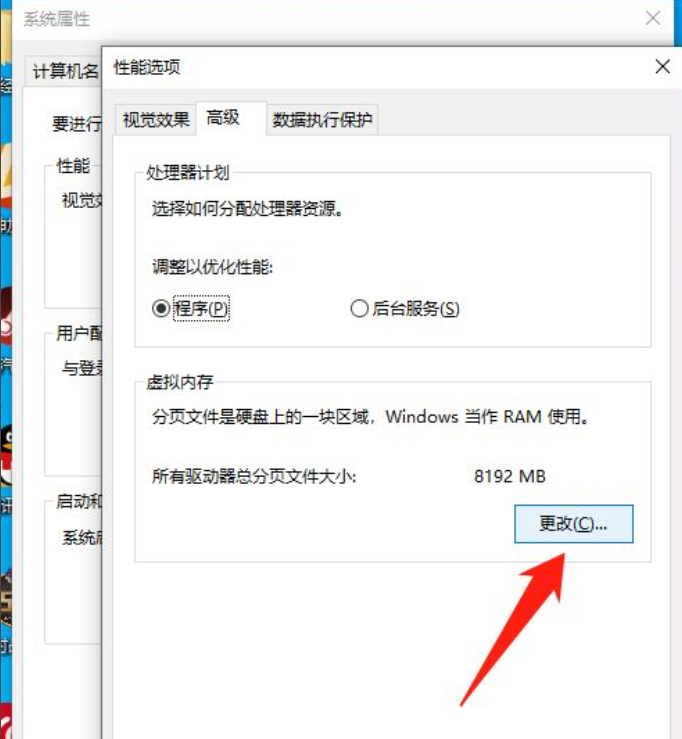
Task: Open the 计算机名 tab in 系统属性
Action: click(x=65, y=71)
